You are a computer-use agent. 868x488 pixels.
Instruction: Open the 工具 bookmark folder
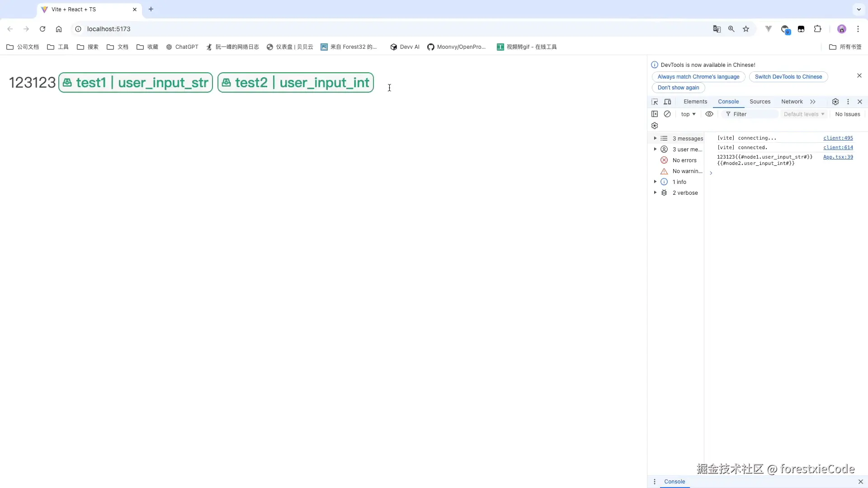click(58, 47)
